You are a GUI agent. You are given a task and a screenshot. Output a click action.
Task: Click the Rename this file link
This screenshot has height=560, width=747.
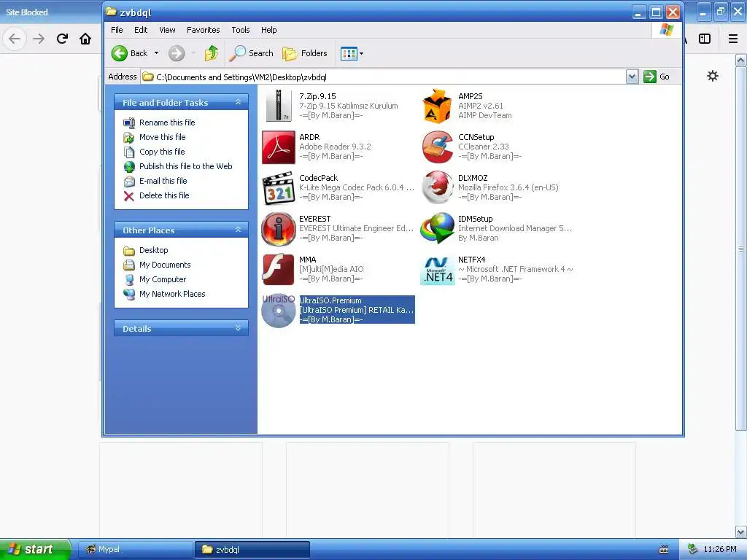coord(167,122)
